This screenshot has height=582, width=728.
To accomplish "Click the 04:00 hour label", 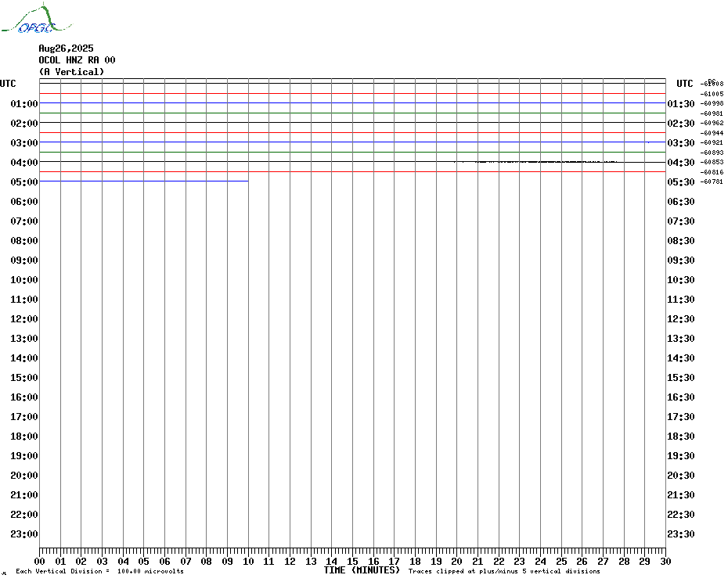I will click(x=24, y=162).
